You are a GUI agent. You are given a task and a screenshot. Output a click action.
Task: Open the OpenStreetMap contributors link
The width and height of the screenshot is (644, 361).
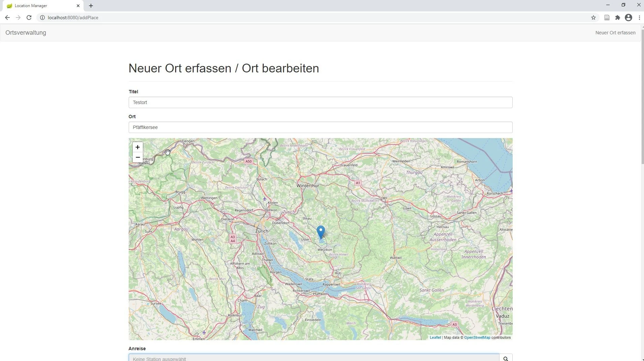click(x=477, y=337)
